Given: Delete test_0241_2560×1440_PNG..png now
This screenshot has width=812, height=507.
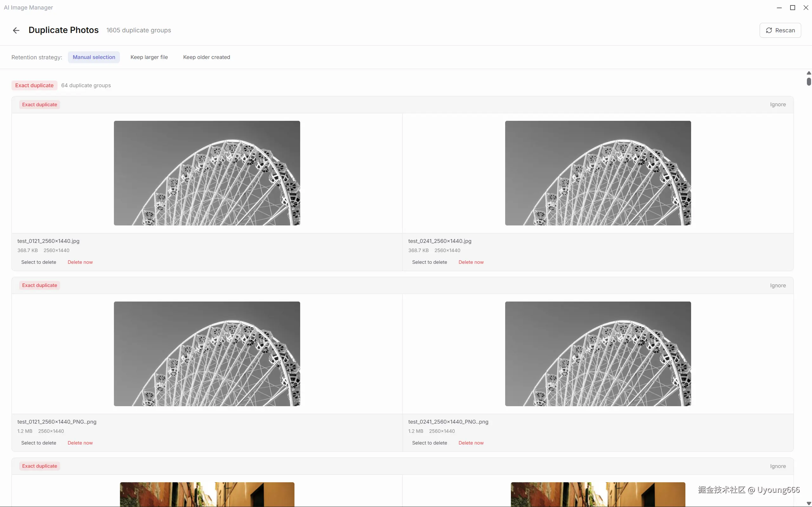Looking at the screenshot, I should [x=471, y=443].
